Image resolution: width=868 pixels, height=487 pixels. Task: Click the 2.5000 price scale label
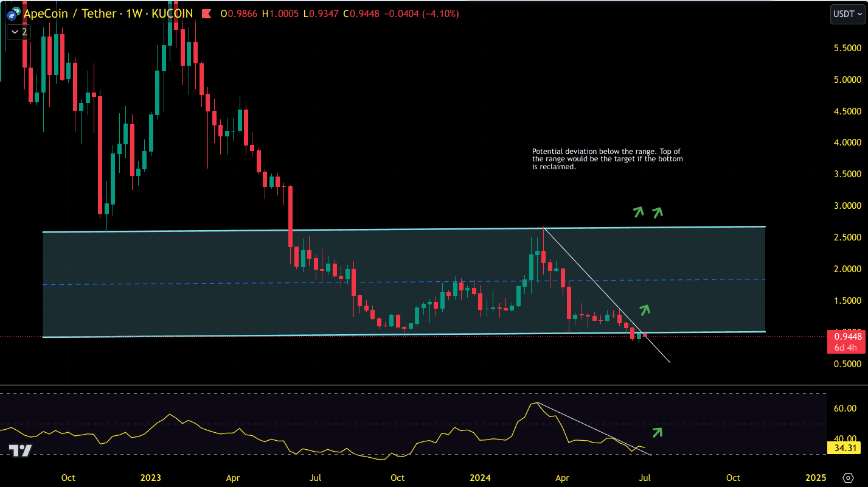pyautogui.click(x=848, y=237)
